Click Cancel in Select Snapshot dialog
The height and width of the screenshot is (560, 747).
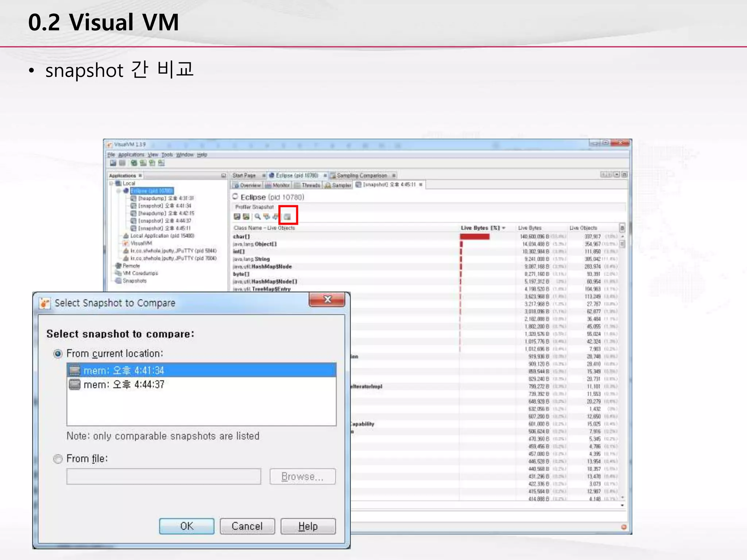247,526
